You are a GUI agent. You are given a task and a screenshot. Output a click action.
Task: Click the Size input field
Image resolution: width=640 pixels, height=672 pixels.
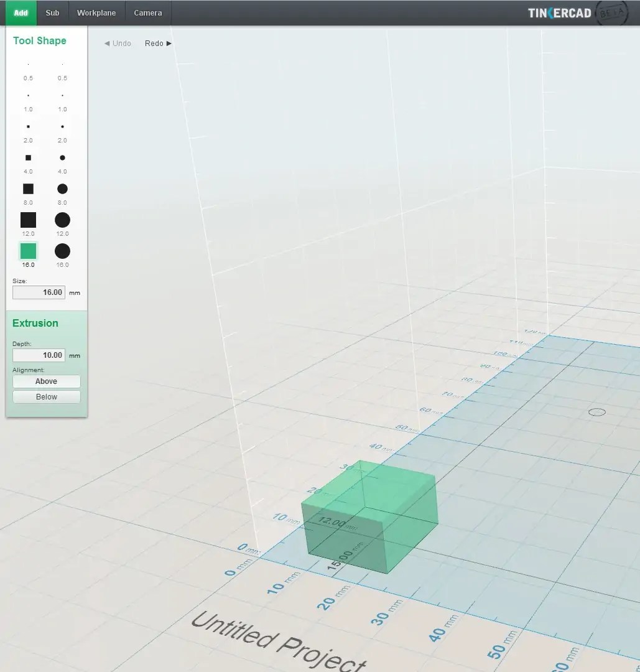pyautogui.click(x=39, y=292)
